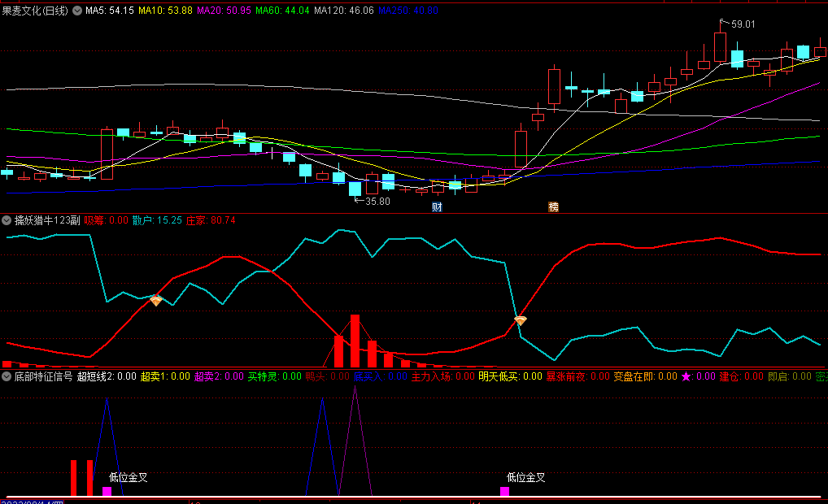Click the cyan candlestick marked with the 35.80 low

355,189
